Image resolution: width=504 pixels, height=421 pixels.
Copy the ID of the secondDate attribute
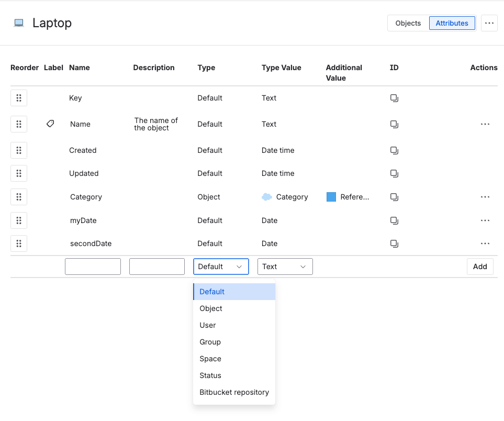click(x=394, y=243)
